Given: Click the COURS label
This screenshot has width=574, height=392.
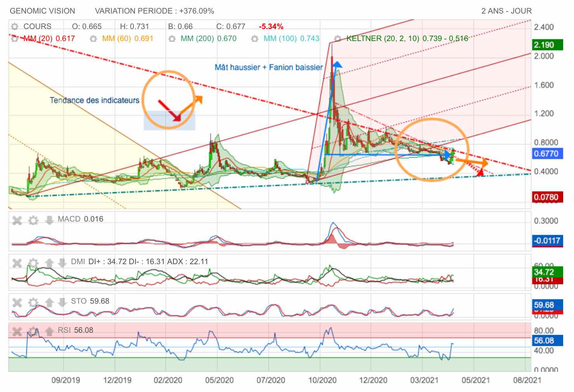Looking at the screenshot, I should [x=37, y=26].
